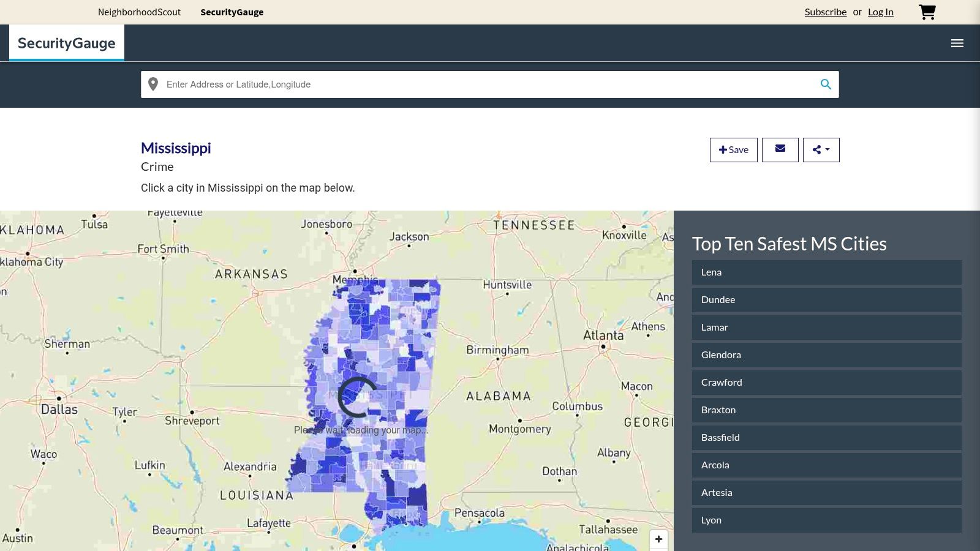Screen dimensions: 980x551
Task: Click Montgomery on the map
Action: (x=520, y=429)
